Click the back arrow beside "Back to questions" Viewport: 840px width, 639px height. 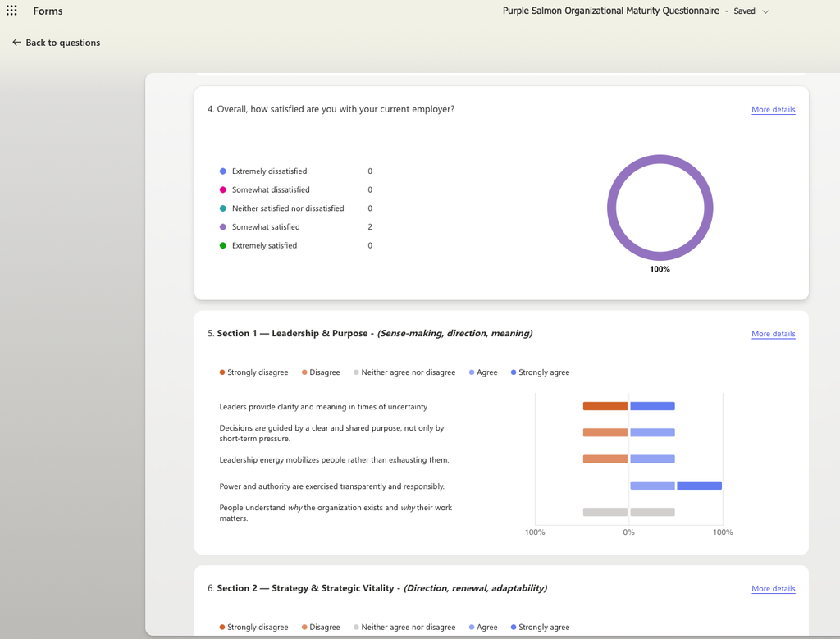15,42
